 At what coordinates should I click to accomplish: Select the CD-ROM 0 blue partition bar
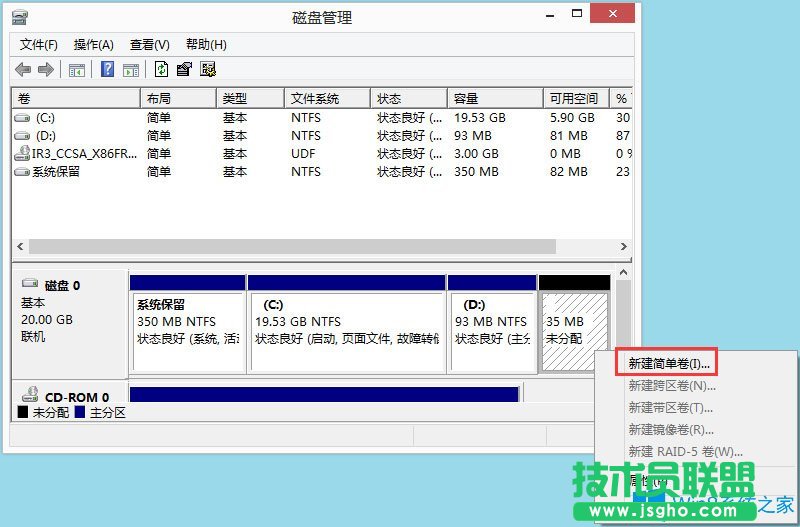tap(324, 394)
